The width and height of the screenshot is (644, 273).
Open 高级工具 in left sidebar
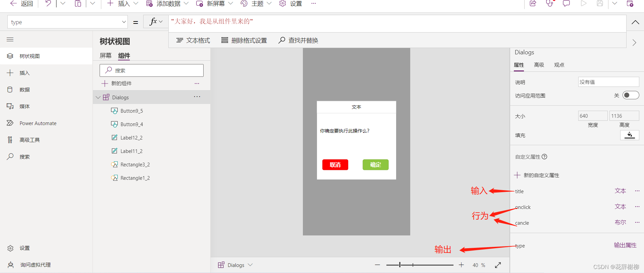tap(46, 140)
